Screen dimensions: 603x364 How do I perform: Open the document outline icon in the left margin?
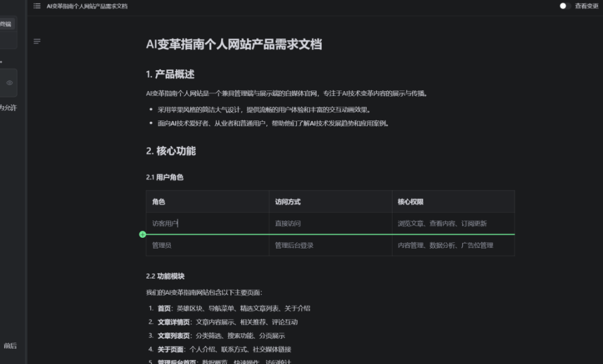[x=37, y=41]
